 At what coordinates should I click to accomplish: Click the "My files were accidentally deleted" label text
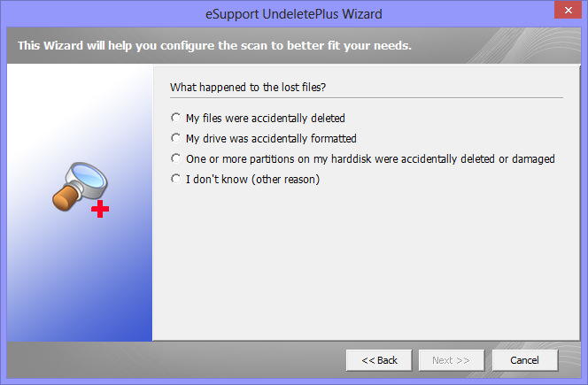pos(265,118)
